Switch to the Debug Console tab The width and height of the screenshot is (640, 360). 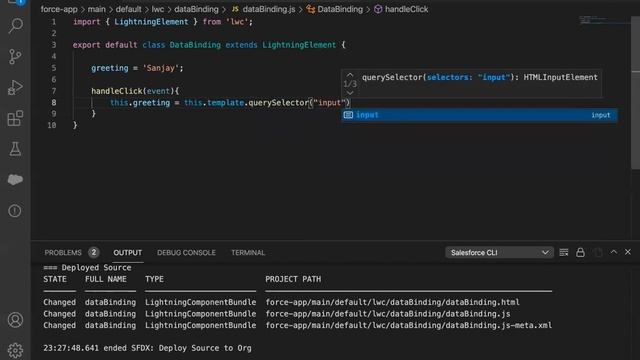click(x=186, y=253)
